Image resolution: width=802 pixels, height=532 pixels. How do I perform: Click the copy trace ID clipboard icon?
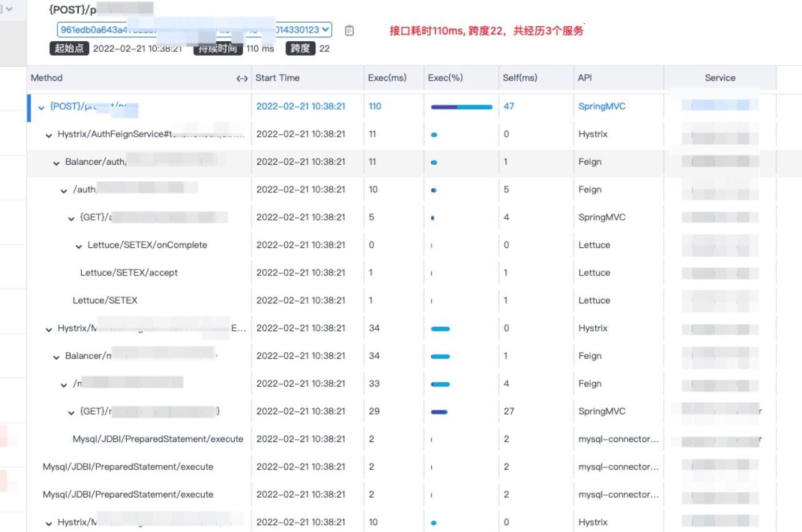[349, 30]
